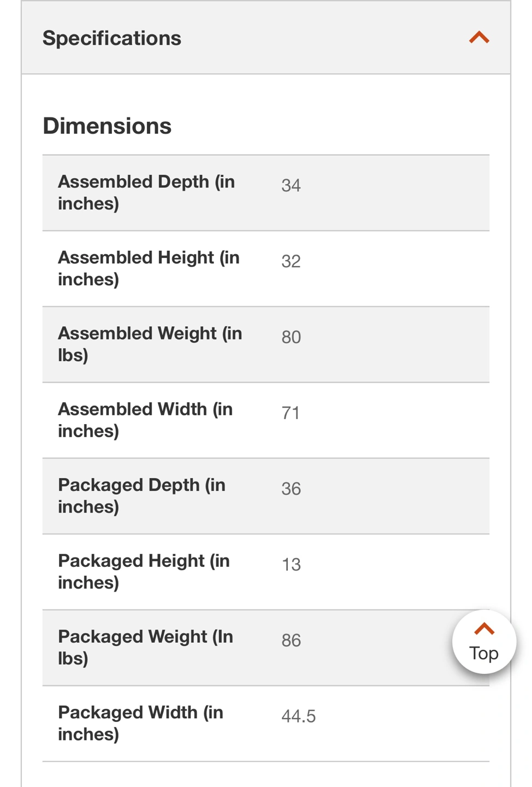Tap the Top scroll-to-top button
The height and width of the screenshot is (787, 532).
click(x=484, y=642)
